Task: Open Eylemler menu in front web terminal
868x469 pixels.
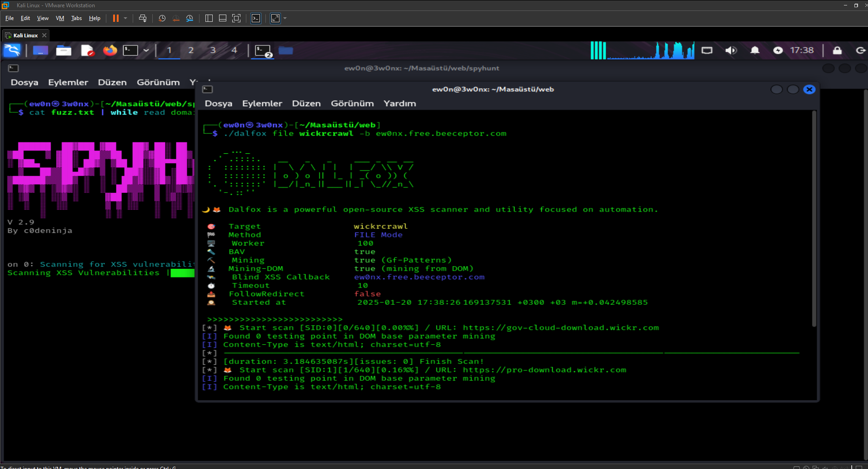Action: click(x=262, y=103)
